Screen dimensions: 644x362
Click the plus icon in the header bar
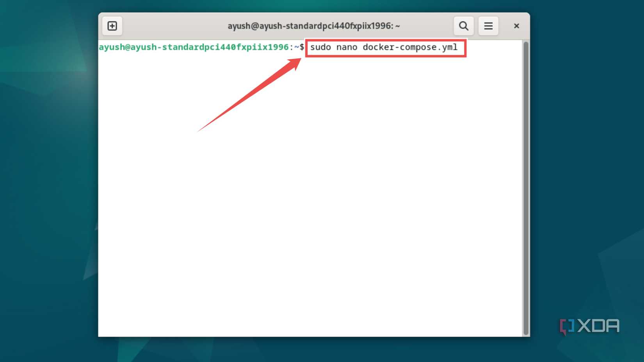click(x=112, y=26)
